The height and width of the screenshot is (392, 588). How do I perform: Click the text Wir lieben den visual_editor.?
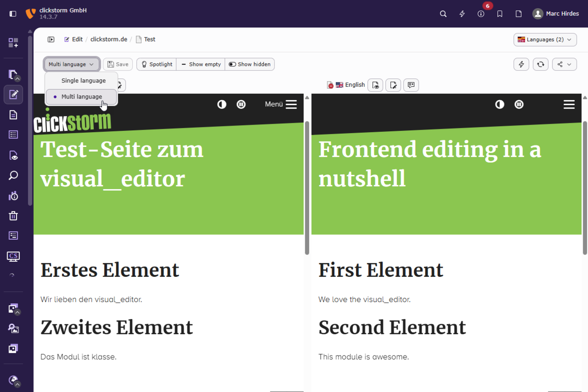click(91, 300)
